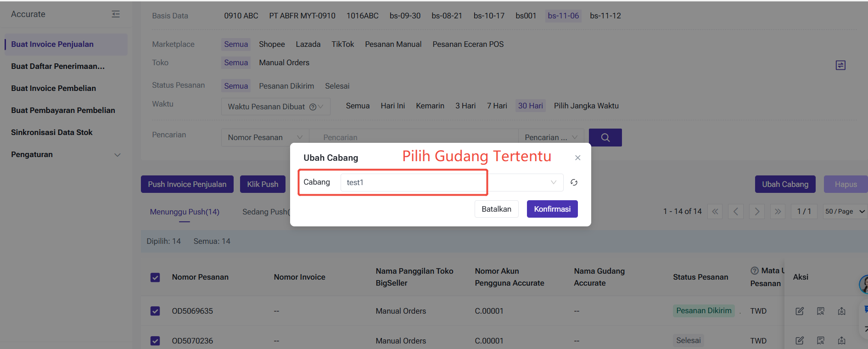868x349 pixels.
Task: Click edit icon for order OD5069635
Action: coord(799,311)
